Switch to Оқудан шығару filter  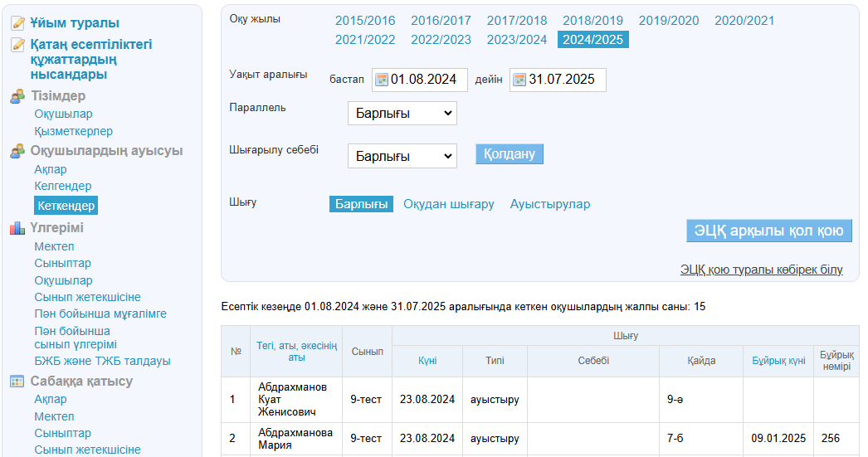click(448, 204)
